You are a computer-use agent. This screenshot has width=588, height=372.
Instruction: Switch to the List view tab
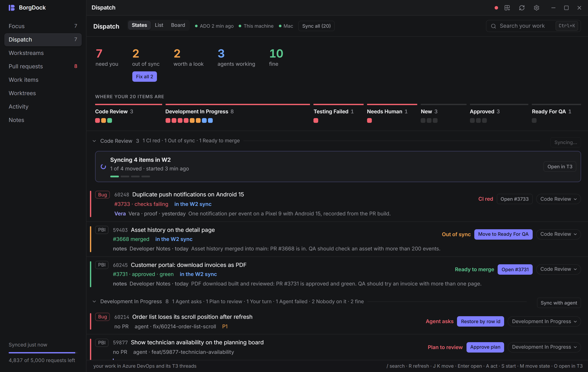[x=159, y=25]
